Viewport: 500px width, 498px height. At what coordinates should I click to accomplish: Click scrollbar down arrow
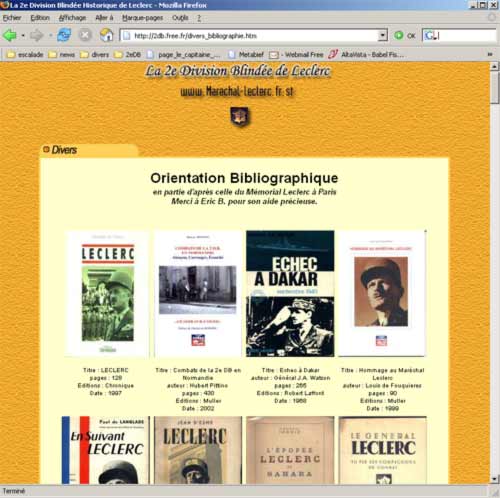(495, 479)
